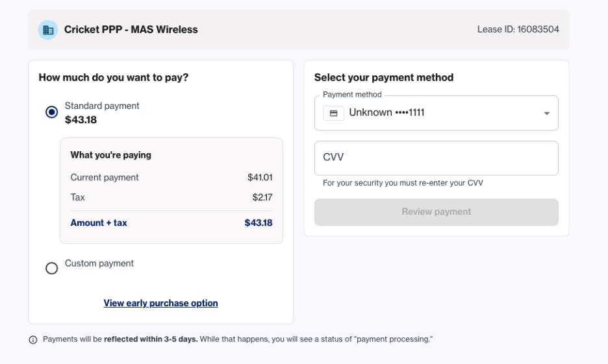Expand the payment method dropdown arrow
Image resolution: width=608 pixels, height=364 pixels.
546,114
